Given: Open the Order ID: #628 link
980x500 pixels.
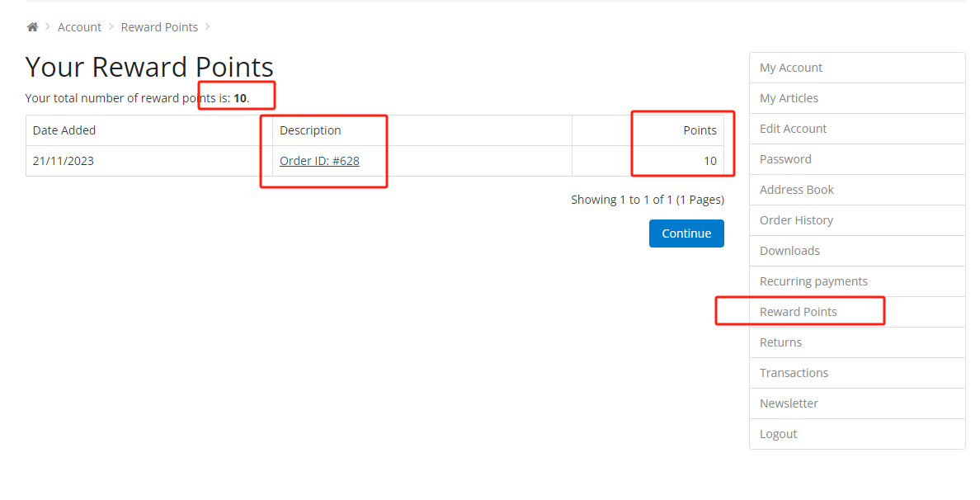Looking at the screenshot, I should click(x=319, y=161).
